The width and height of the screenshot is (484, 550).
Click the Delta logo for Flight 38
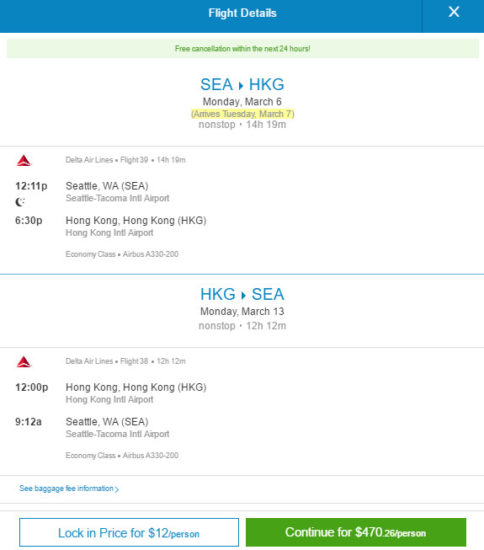(x=24, y=362)
